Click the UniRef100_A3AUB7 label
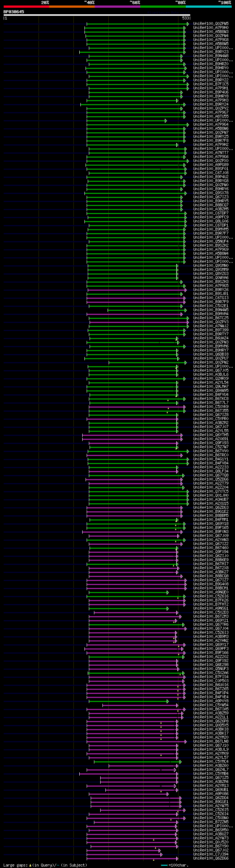The width and height of the screenshot is (235, 868). pyautogui.click(x=211, y=500)
